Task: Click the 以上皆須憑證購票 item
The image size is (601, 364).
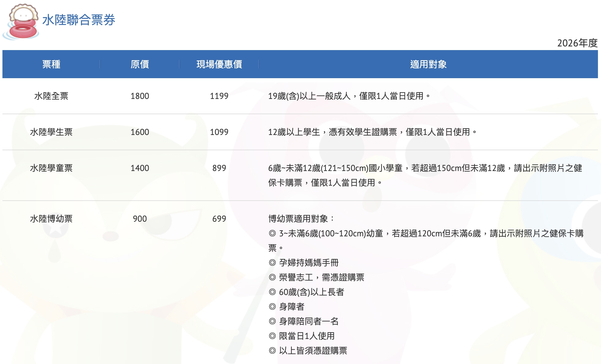Action: [308, 351]
